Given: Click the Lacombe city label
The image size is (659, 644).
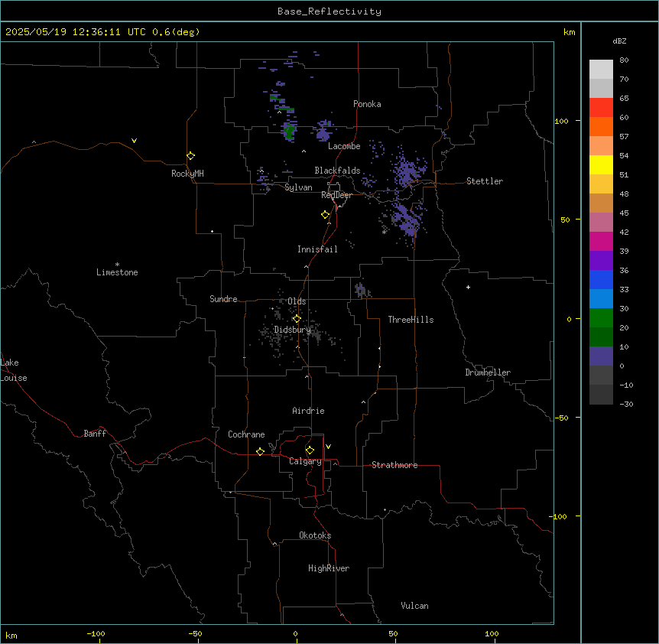Looking at the screenshot, I should (x=344, y=146).
